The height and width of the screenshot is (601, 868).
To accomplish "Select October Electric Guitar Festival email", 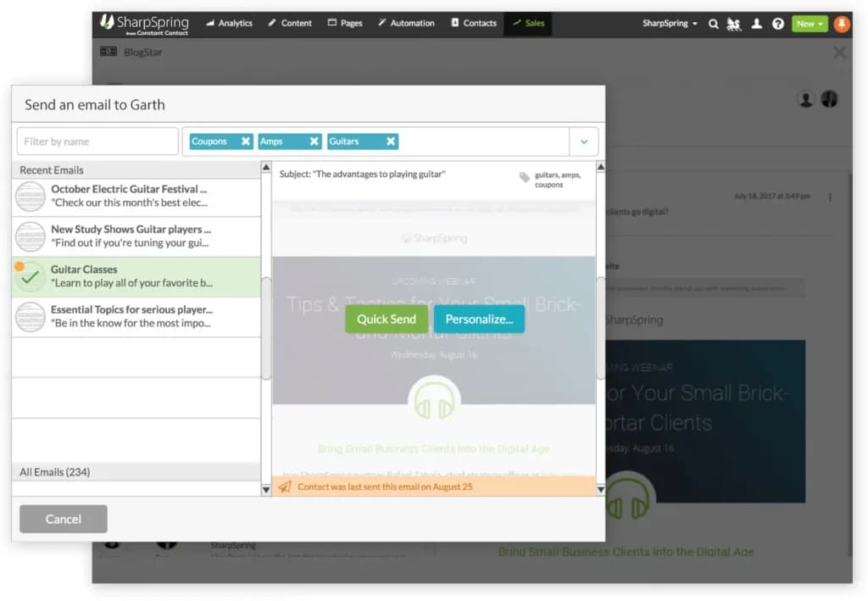I will click(136, 197).
